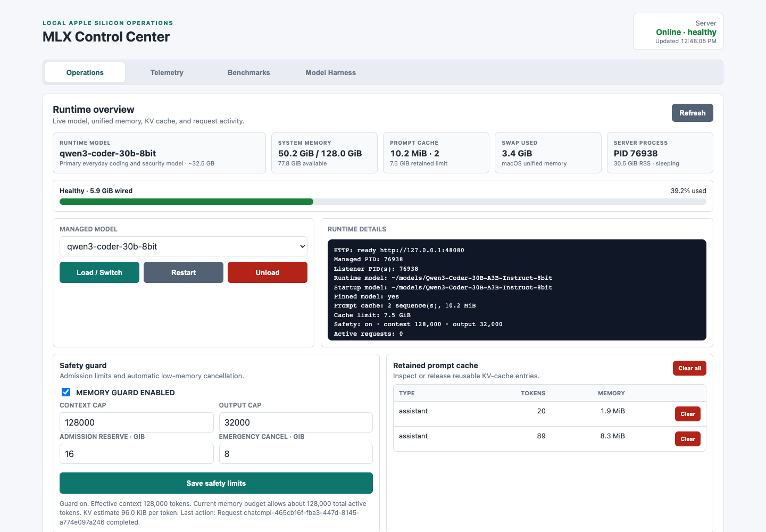Click the Server Online healthy status box
Viewport: 766px width, 532px height.
(678, 31)
